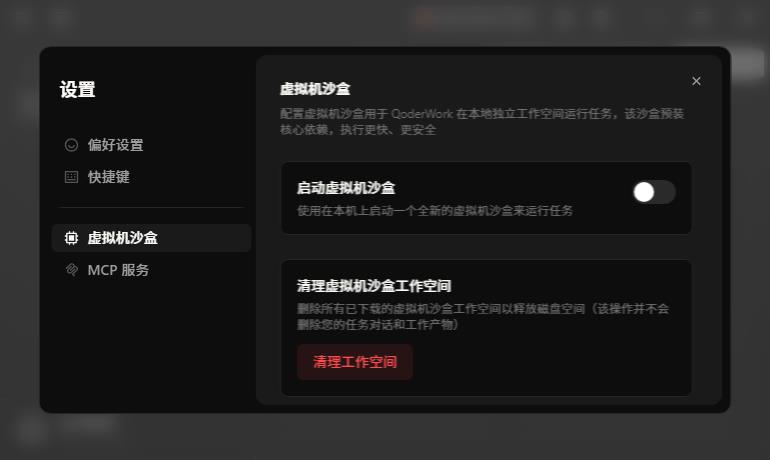Screen dimensions: 770x460
Task: Click the smiley icon beside 偏好设置
Action: [x=71, y=145]
